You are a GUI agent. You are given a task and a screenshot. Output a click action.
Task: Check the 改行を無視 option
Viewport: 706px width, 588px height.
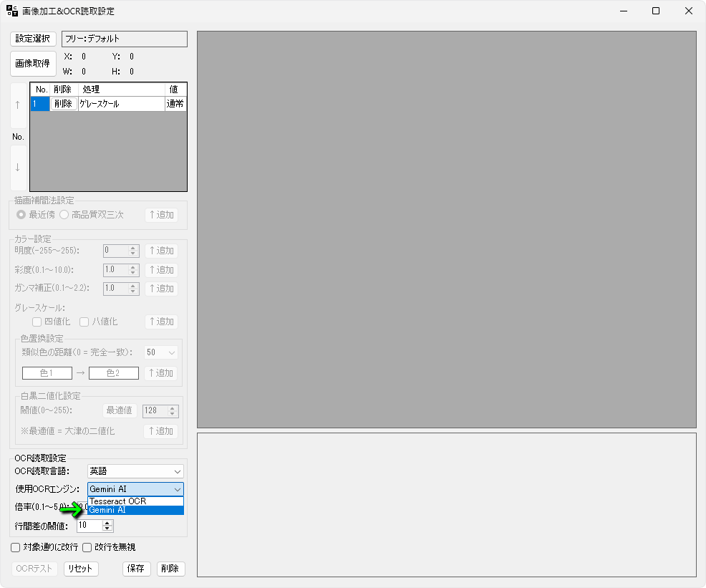87,547
